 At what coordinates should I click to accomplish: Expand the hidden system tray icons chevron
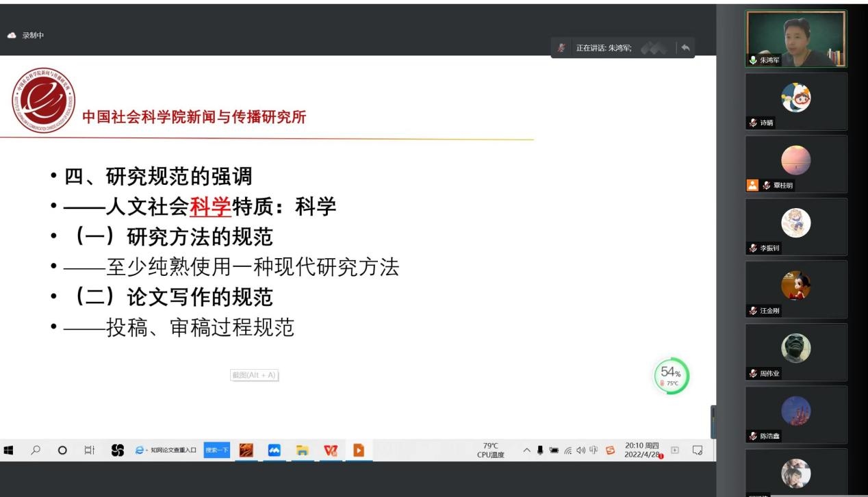pos(526,450)
